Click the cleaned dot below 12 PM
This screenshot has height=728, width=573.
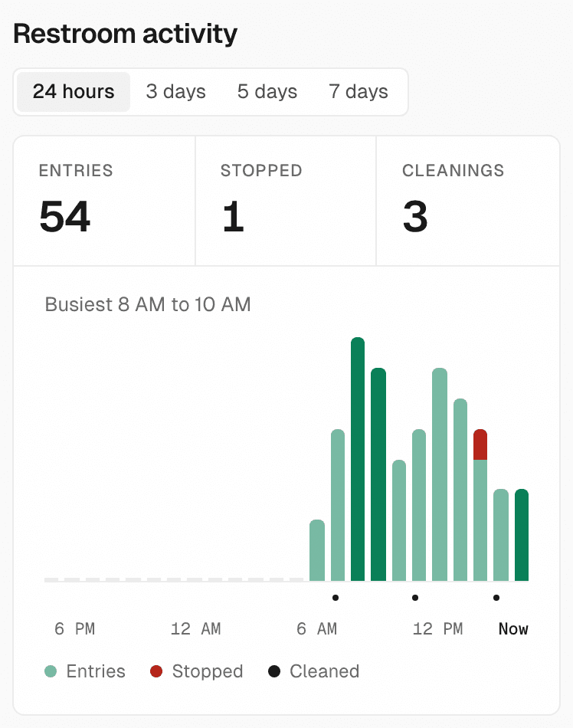coord(414,598)
